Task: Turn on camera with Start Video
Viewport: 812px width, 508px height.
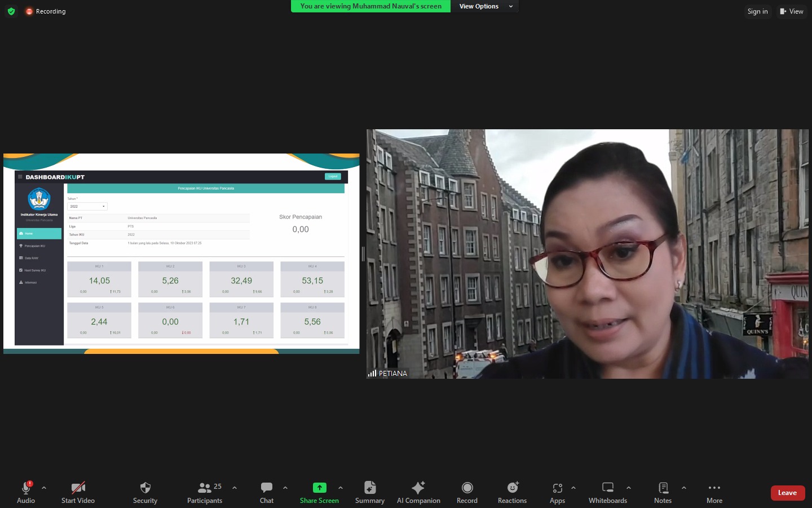Action: pos(78,492)
